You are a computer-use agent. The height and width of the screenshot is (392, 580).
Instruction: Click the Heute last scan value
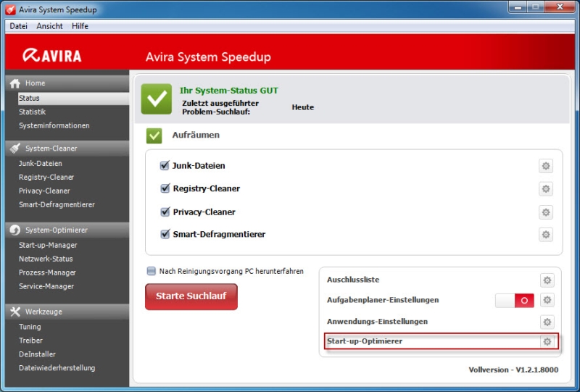302,107
